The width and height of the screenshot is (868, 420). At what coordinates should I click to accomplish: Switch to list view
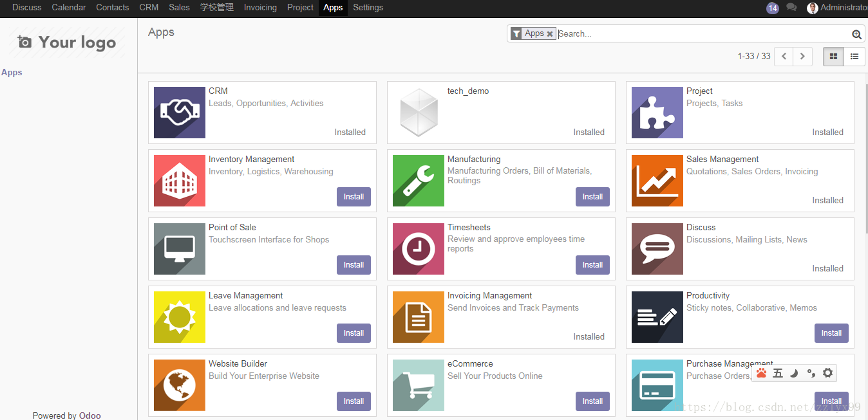point(854,57)
